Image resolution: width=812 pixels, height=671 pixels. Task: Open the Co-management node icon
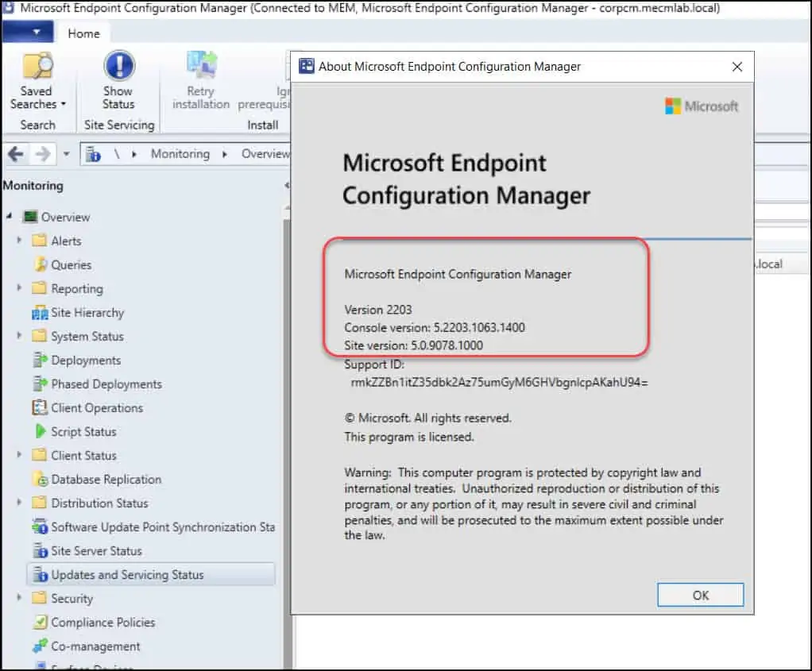(40, 646)
